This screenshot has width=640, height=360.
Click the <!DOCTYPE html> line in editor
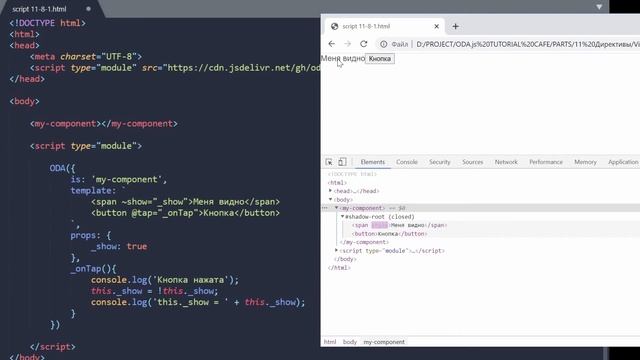[47, 23]
